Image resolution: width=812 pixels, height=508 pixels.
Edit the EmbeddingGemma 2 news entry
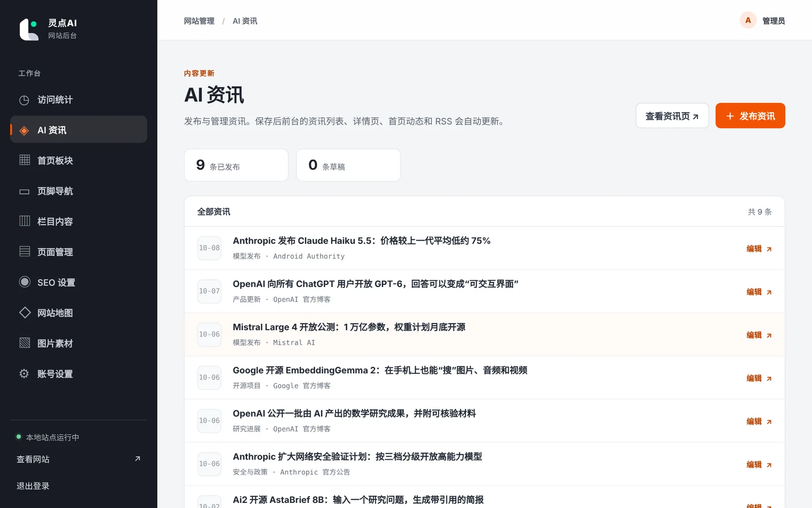pyautogui.click(x=759, y=378)
